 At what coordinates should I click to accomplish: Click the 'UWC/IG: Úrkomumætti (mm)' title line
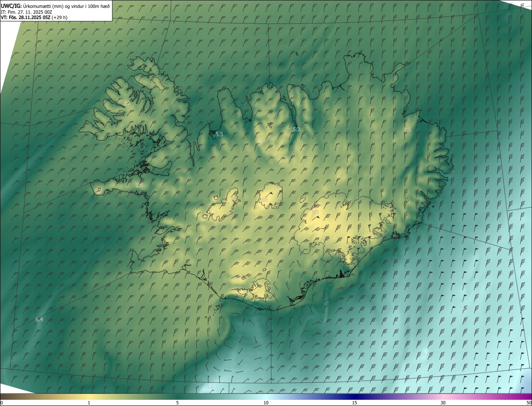(x=55, y=6)
